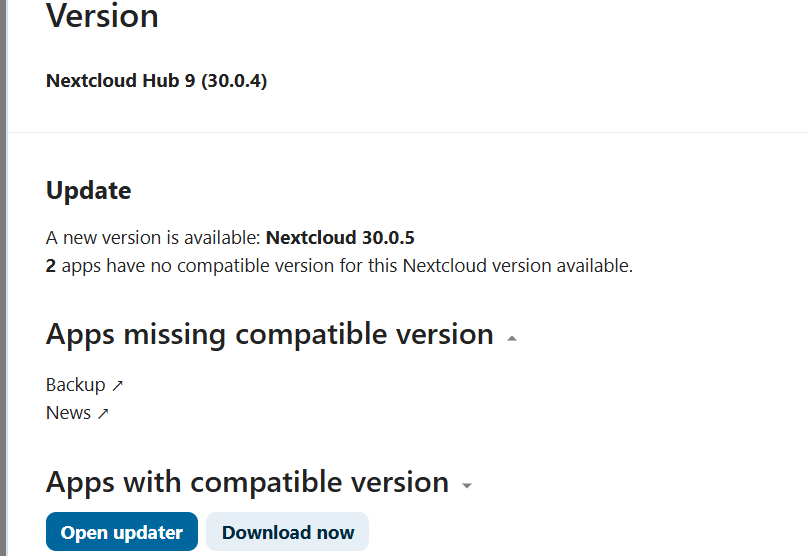808x556 pixels.
Task: Click the external arrow icon beside Backup
Action: tap(118, 385)
